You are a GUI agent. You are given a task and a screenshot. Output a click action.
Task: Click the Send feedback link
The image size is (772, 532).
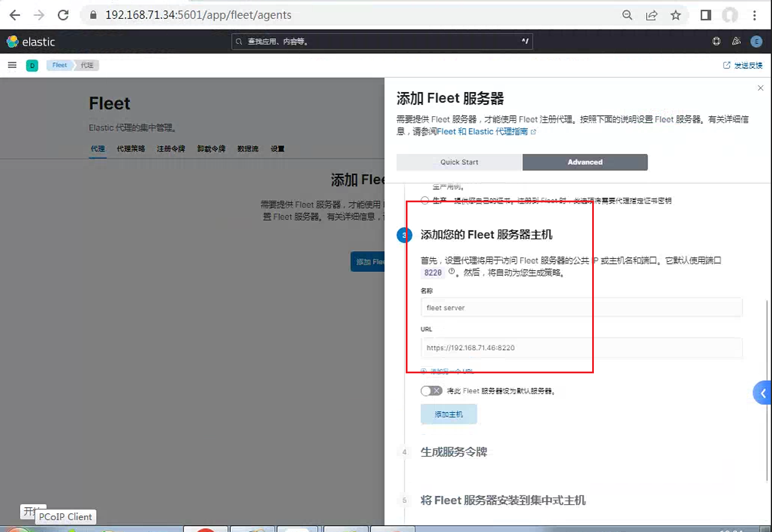point(743,65)
